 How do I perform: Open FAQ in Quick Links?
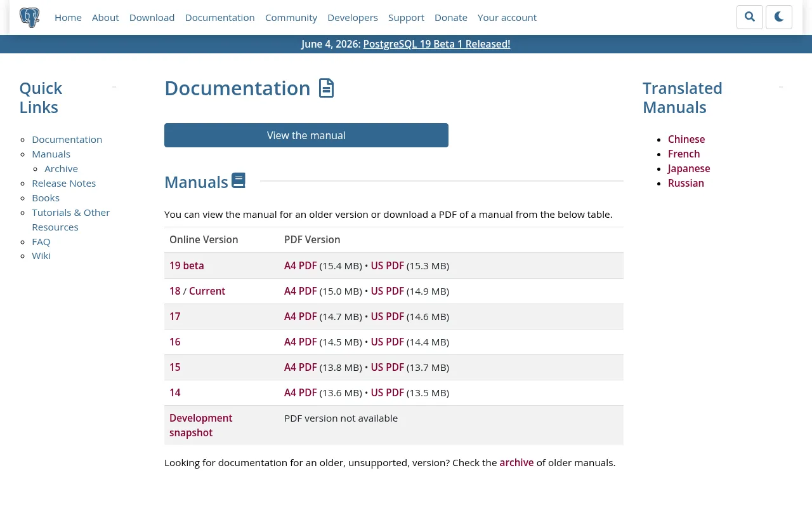[x=41, y=242]
